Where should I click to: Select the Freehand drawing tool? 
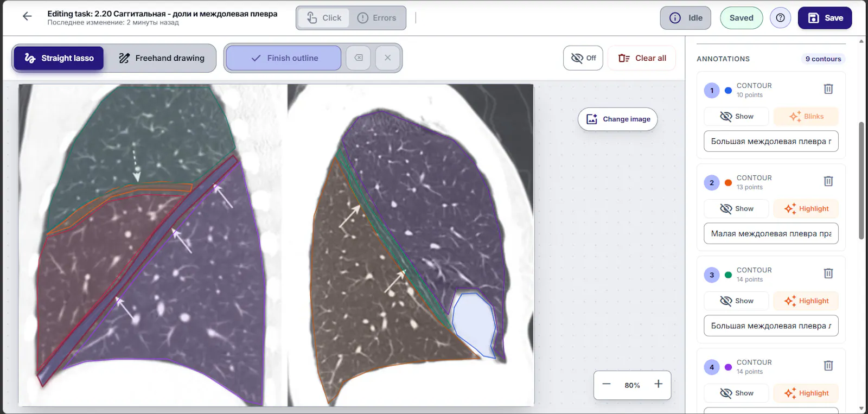pyautogui.click(x=162, y=58)
